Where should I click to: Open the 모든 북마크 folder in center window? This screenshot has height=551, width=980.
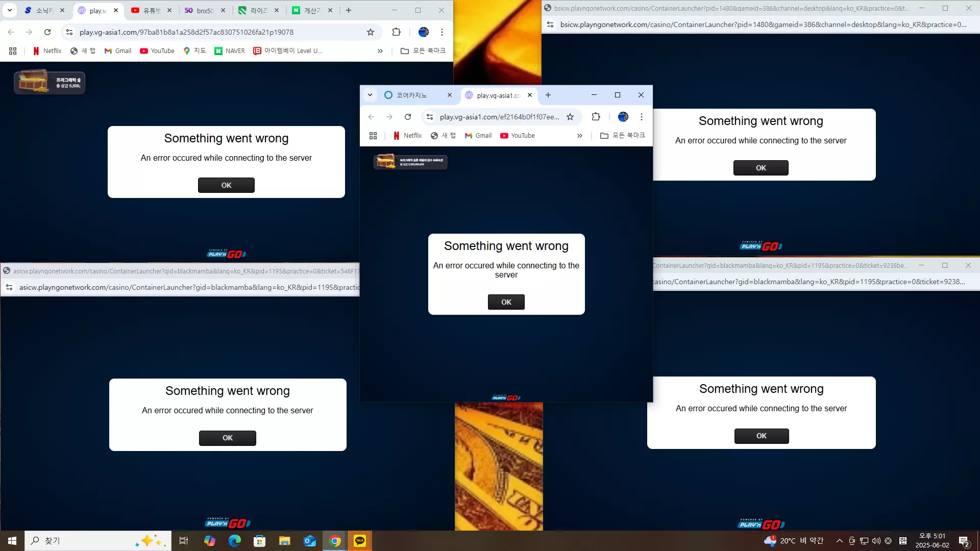pyautogui.click(x=623, y=136)
